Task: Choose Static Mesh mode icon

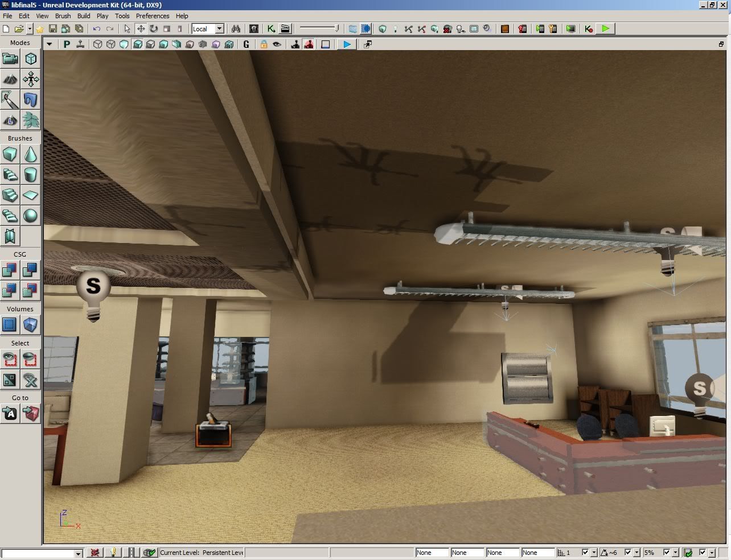Action: coord(30,100)
